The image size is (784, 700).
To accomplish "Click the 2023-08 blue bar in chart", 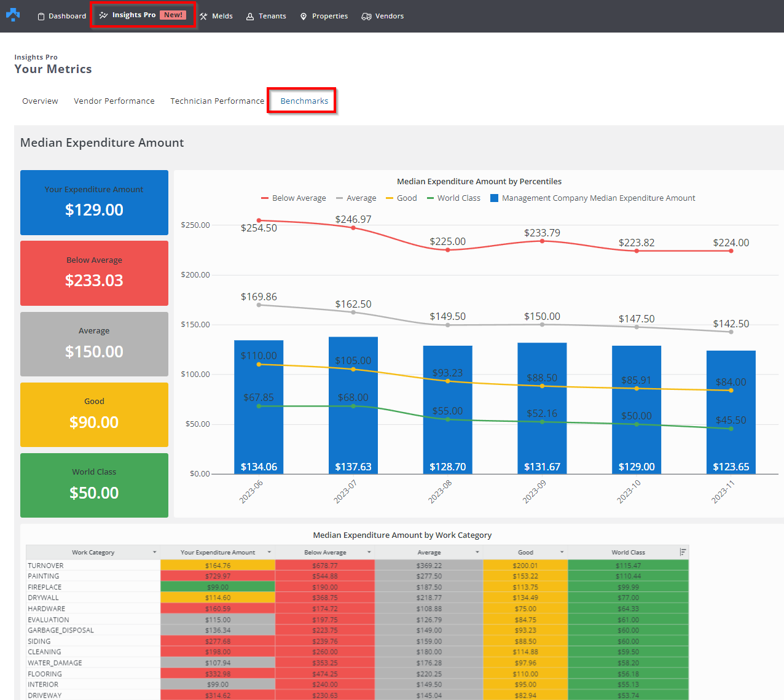I will (x=447, y=430).
